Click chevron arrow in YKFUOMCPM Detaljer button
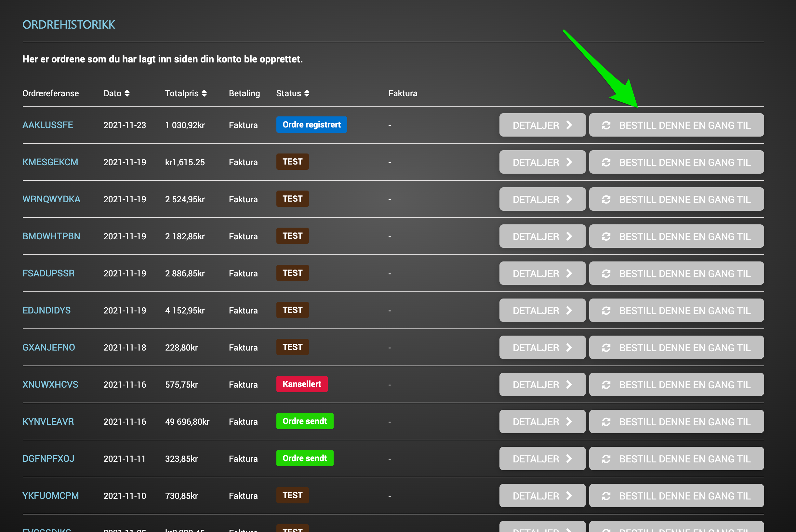This screenshot has width=796, height=532. [x=569, y=496]
